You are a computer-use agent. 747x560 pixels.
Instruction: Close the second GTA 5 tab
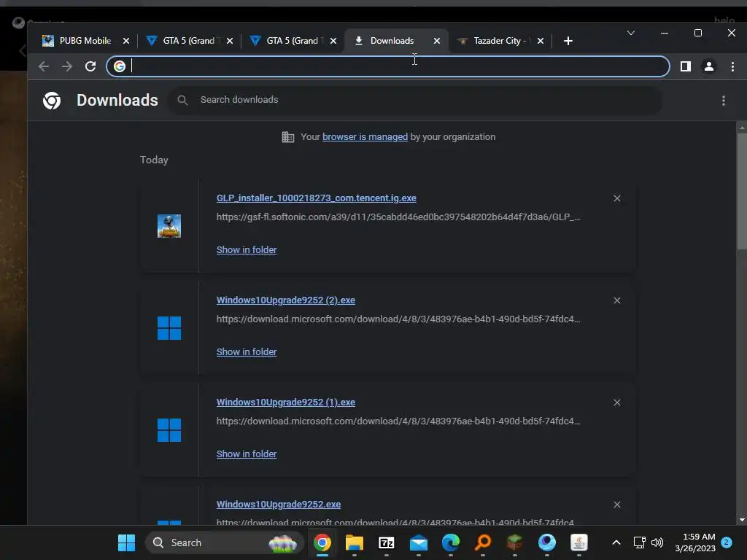(x=333, y=41)
